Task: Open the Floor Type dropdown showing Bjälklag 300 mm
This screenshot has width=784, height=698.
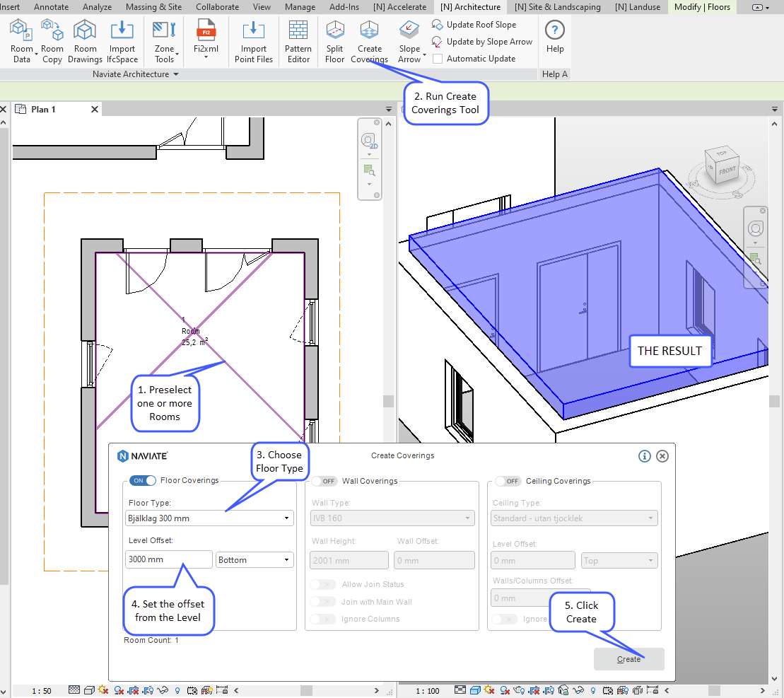Action: coord(209,518)
